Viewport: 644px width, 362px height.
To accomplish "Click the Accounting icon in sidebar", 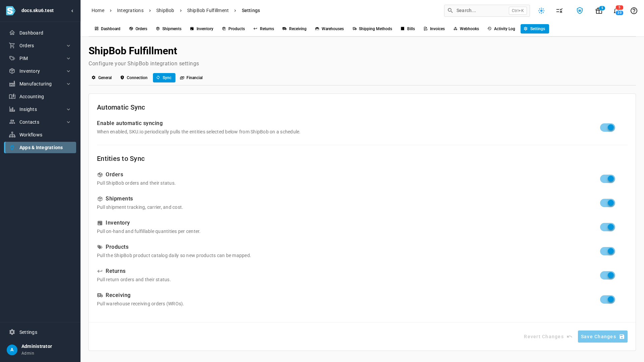I will [12, 97].
